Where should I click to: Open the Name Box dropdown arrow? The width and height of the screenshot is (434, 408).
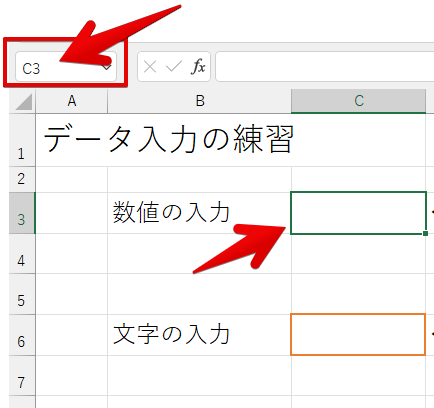tap(107, 68)
